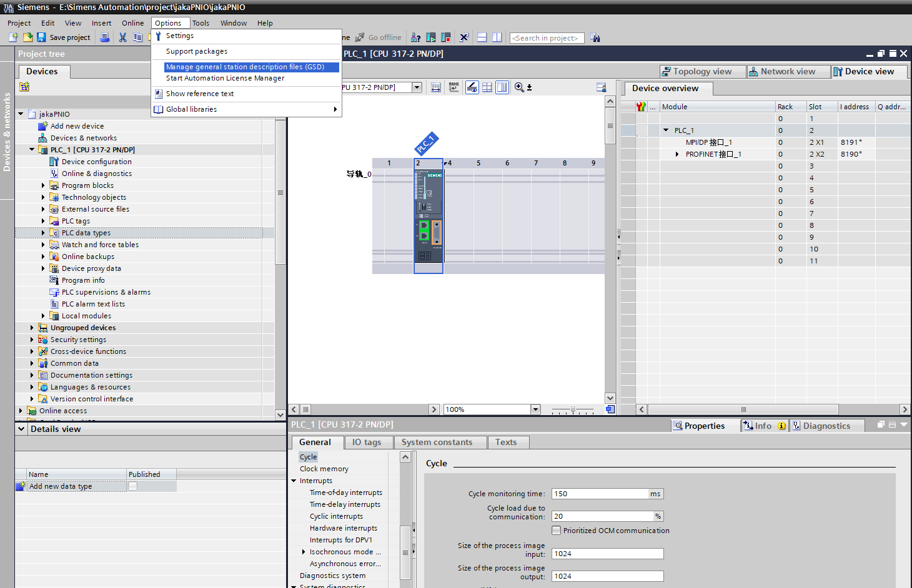
Task: Click the Accessible devices icon
Action: (x=415, y=37)
